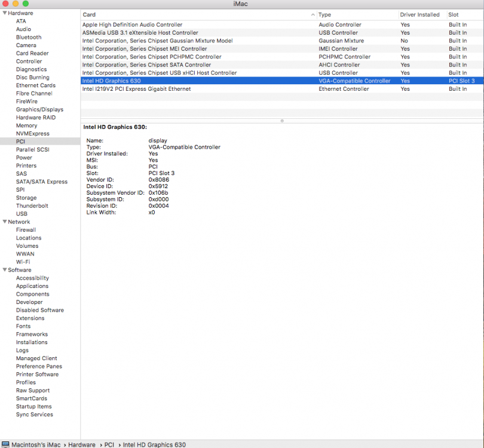This screenshot has width=484, height=448.
Task: Collapse the Hardware section triangle
Action: (x=5, y=13)
